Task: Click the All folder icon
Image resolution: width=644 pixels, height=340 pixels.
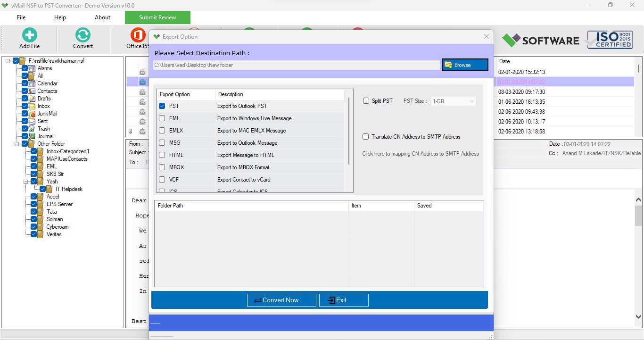Action: tap(32, 76)
